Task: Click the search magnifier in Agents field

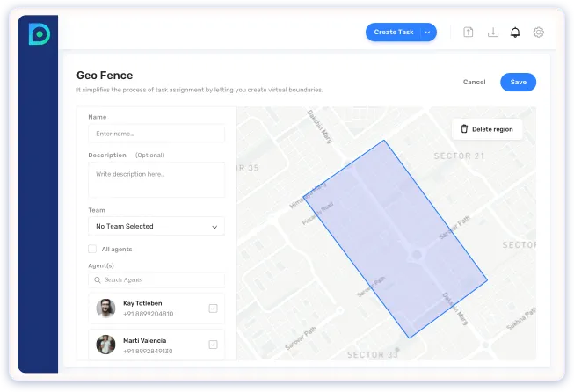Action: 97,279
